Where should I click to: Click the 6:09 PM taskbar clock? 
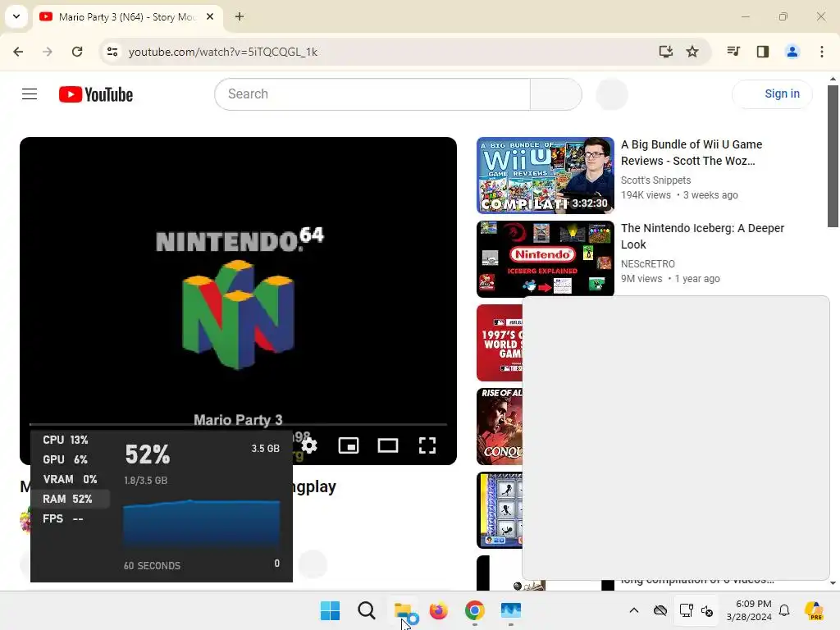[749, 610]
